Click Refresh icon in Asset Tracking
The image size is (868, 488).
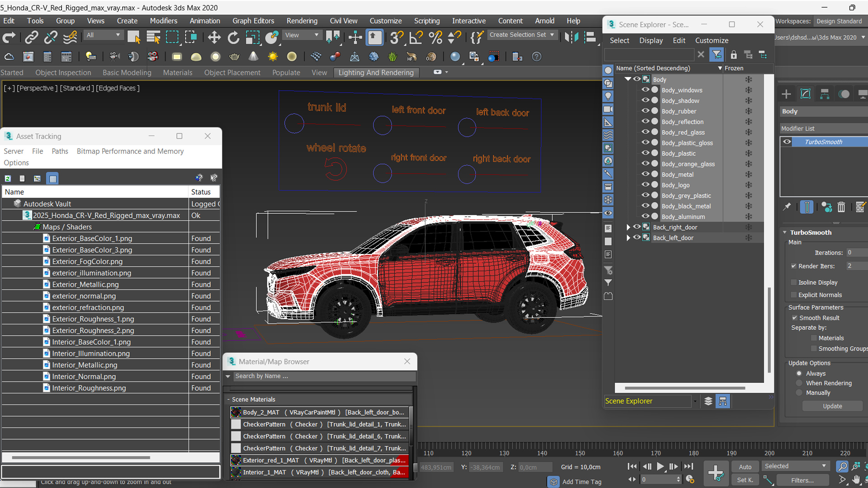click(x=8, y=178)
